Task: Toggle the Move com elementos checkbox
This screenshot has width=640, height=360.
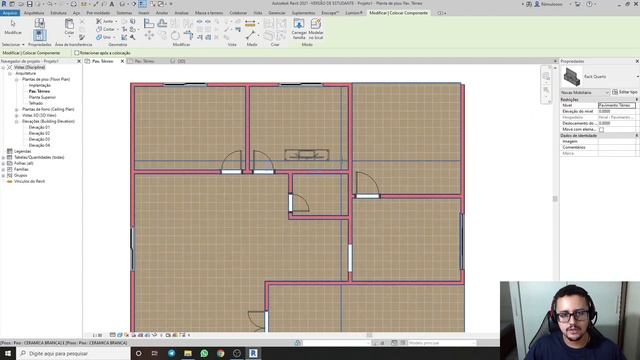Action: tap(601, 129)
